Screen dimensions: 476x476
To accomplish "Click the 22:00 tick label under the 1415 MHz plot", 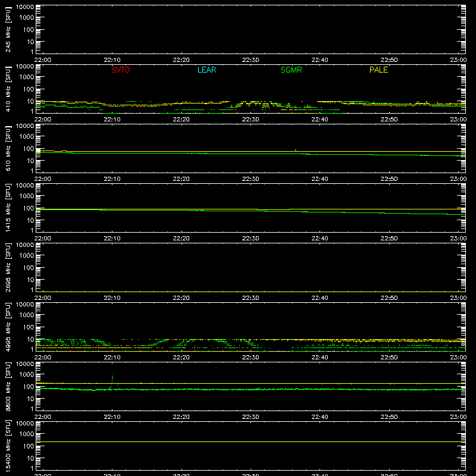I will [x=42, y=239].
